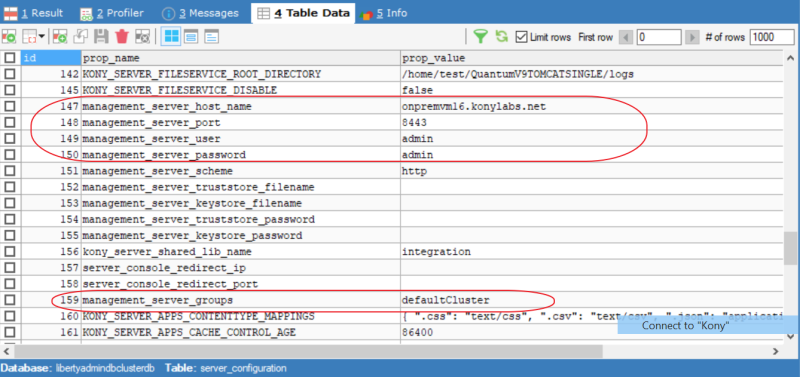Click the floppy disk save changes icon
This screenshot has width=800, height=377.
[102, 37]
